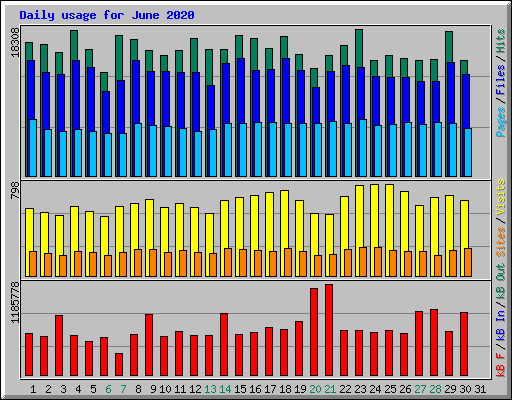Select green weekend day 28 label
The width and height of the screenshot is (512, 400).
[x=435, y=389]
